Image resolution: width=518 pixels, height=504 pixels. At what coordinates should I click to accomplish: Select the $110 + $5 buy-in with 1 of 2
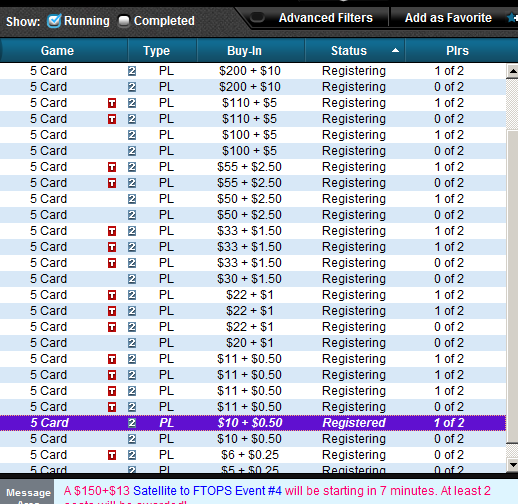250,103
